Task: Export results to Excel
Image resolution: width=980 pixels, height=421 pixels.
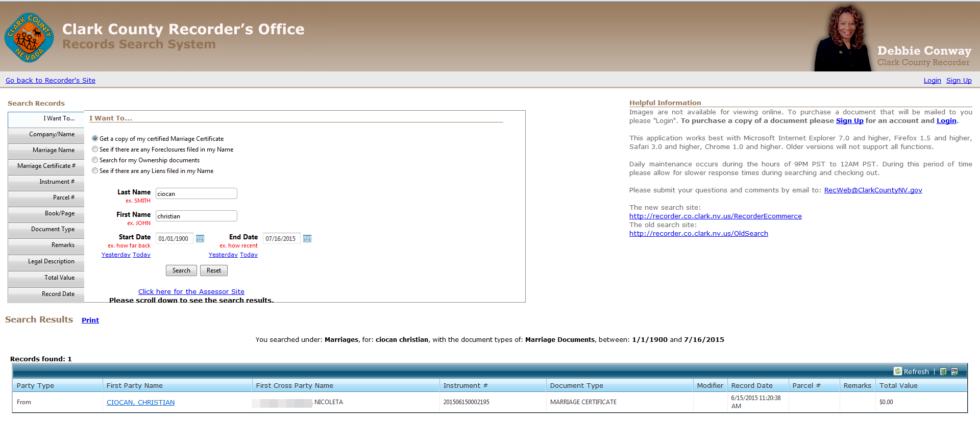Action: (x=943, y=372)
